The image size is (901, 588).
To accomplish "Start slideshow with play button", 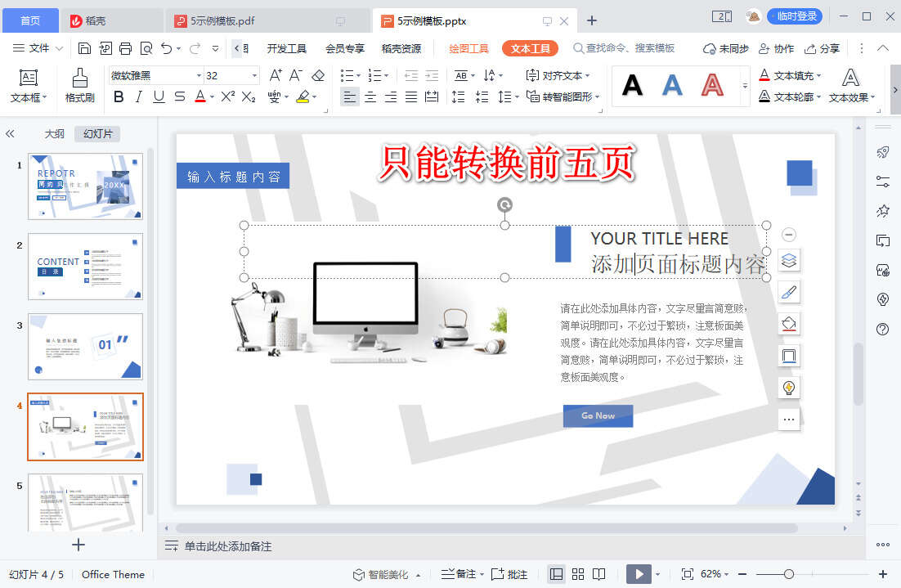I will [639, 573].
